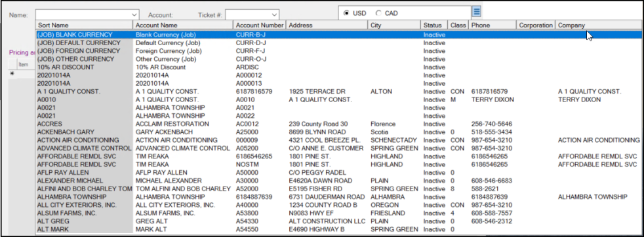644x237 pixels.
Task: Click the Corporation column header
Action: pyautogui.click(x=536, y=25)
